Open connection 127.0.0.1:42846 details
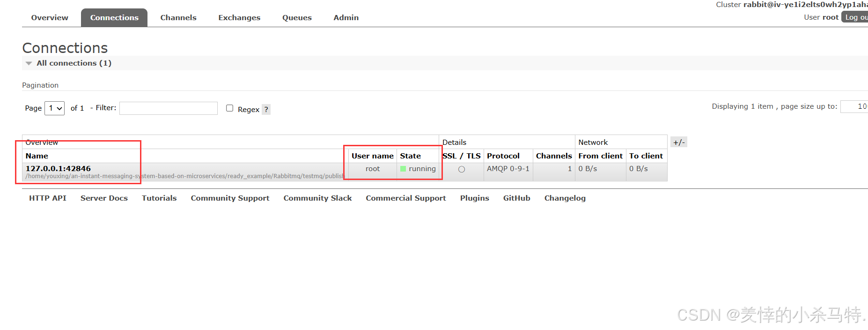The image size is (868, 330). tap(58, 169)
